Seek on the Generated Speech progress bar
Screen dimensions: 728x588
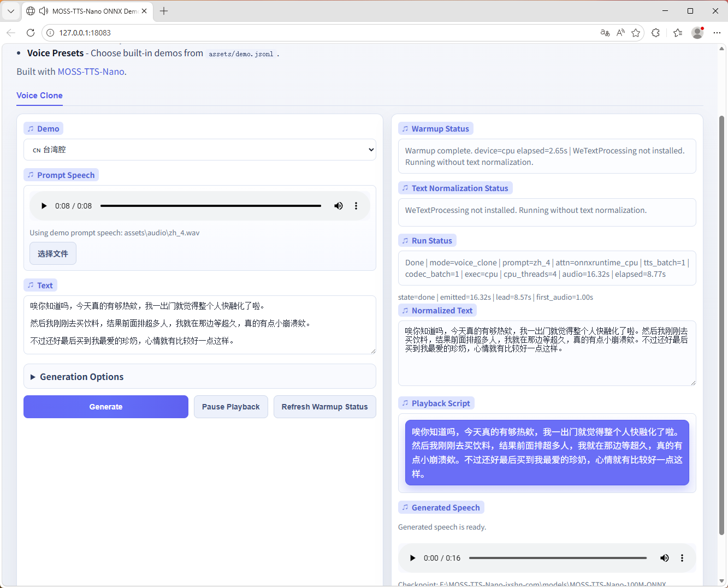(x=557, y=558)
